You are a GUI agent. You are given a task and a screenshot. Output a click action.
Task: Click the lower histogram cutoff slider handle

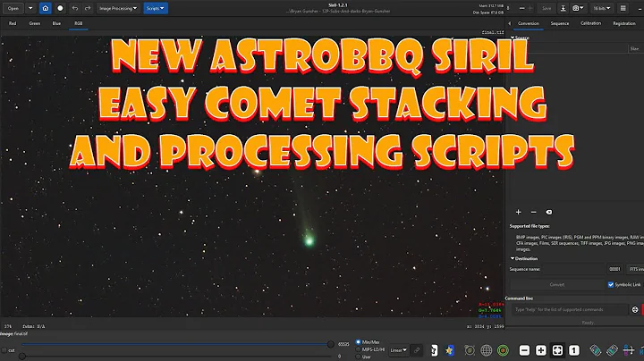tap(22, 357)
